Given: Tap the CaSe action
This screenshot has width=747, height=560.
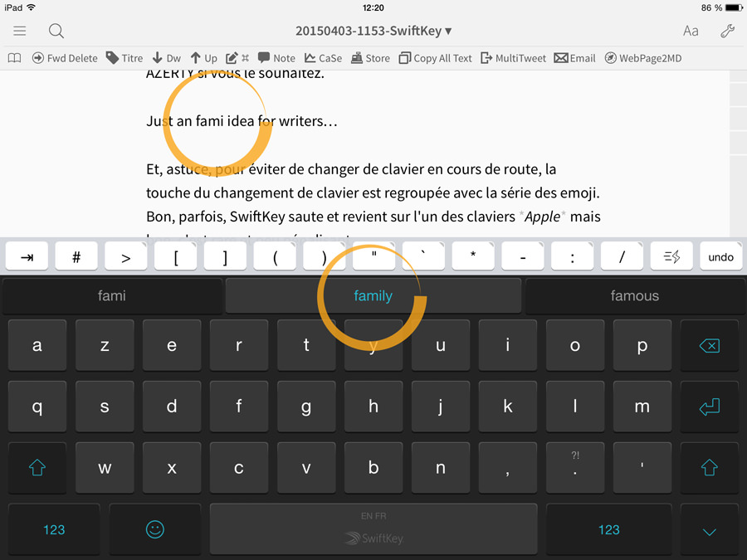Looking at the screenshot, I should pos(324,58).
